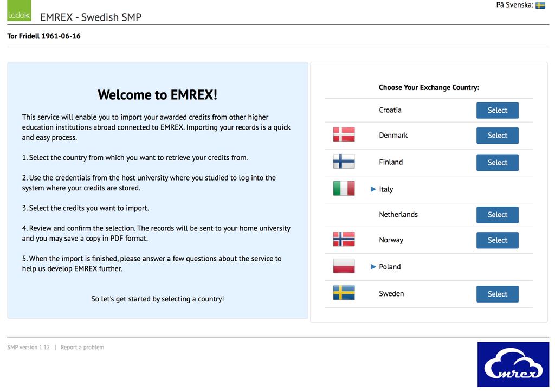Click the Croatia country name
Viewport: 555px width, 392px height.
click(x=390, y=110)
